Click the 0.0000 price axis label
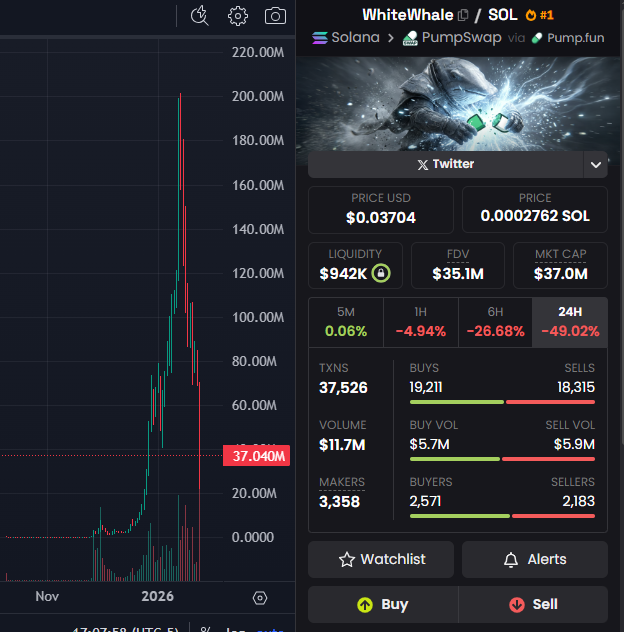The image size is (624, 632). (253, 537)
